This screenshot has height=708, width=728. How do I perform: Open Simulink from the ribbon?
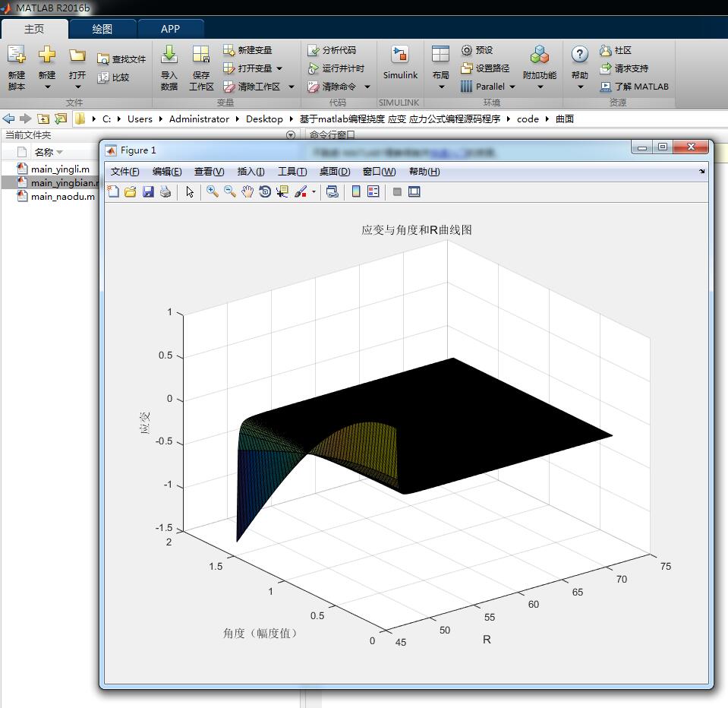coord(400,63)
